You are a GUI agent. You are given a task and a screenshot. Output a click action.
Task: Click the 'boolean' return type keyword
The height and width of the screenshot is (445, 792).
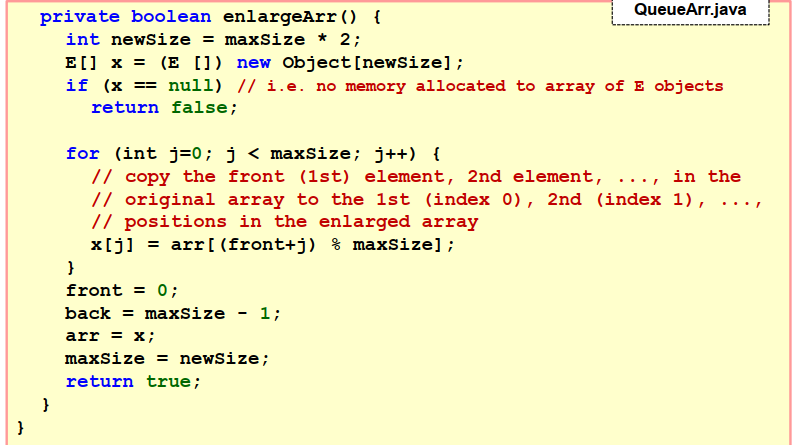click(x=171, y=17)
